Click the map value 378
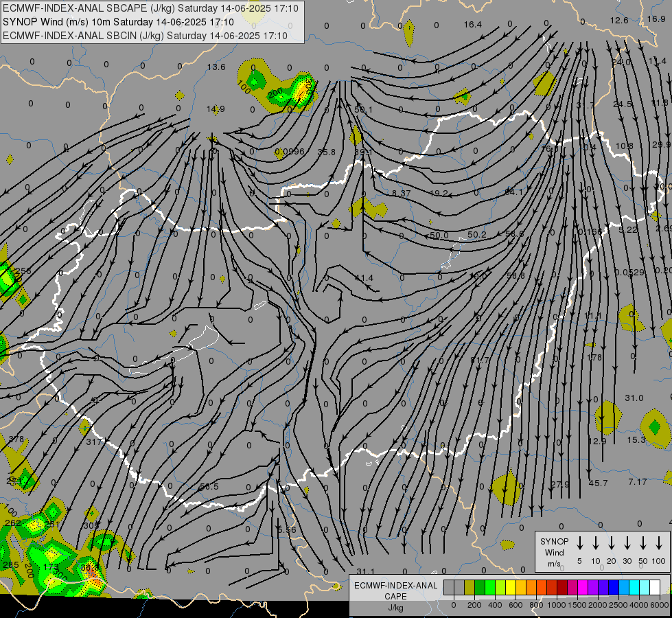 16,439
